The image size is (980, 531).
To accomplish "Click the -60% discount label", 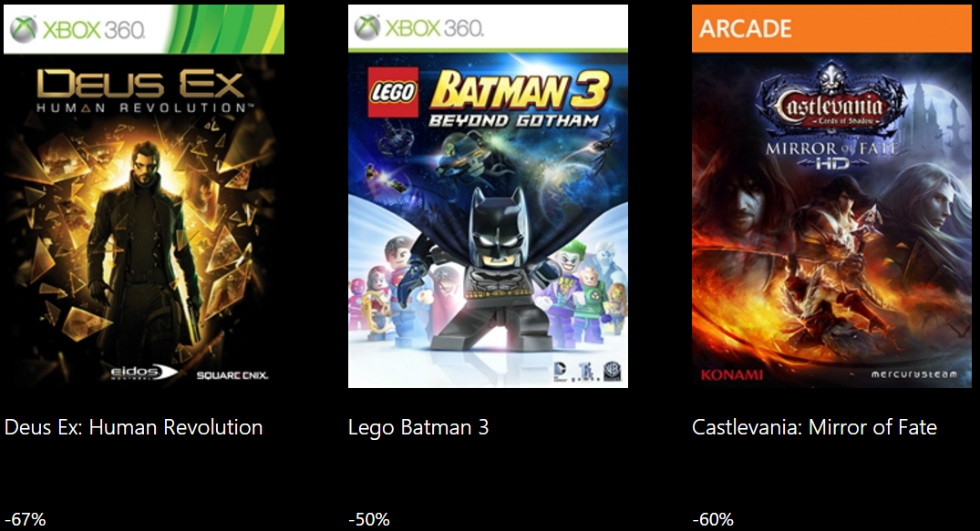I will click(713, 519).
